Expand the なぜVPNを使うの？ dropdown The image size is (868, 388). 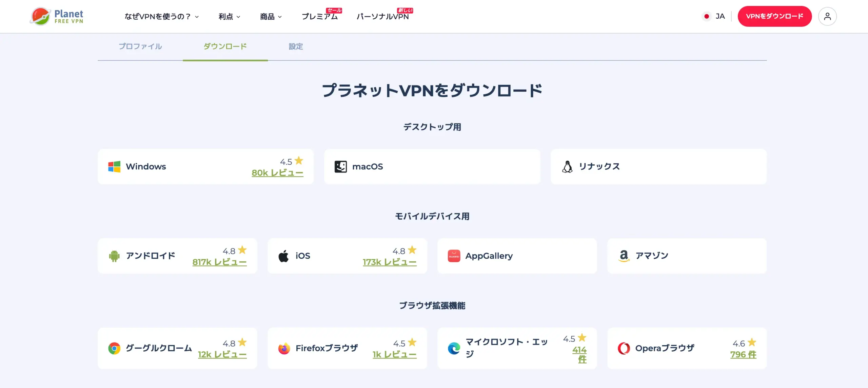pyautogui.click(x=159, y=16)
